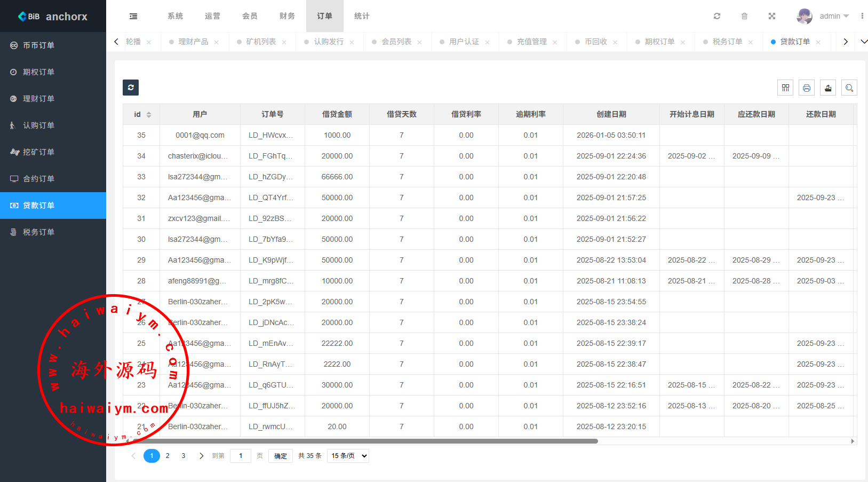868x482 pixels.
Task: Click the 确定 pagination button
Action: (x=281, y=456)
